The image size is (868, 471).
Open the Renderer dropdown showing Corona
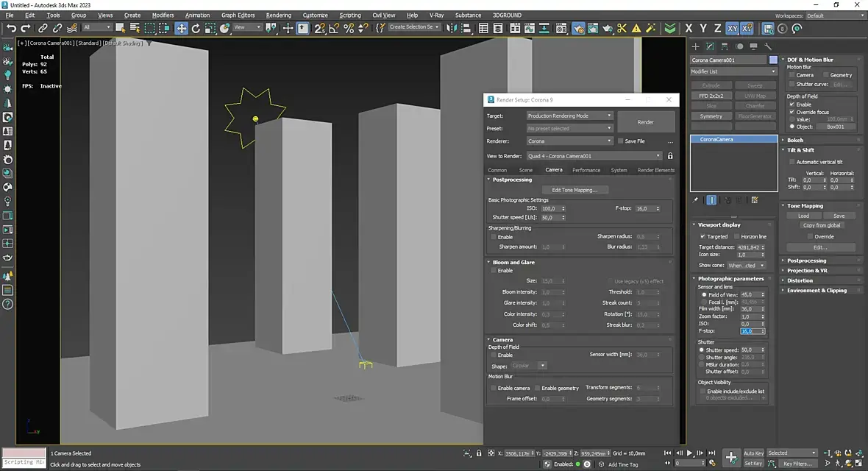pyautogui.click(x=569, y=141)
